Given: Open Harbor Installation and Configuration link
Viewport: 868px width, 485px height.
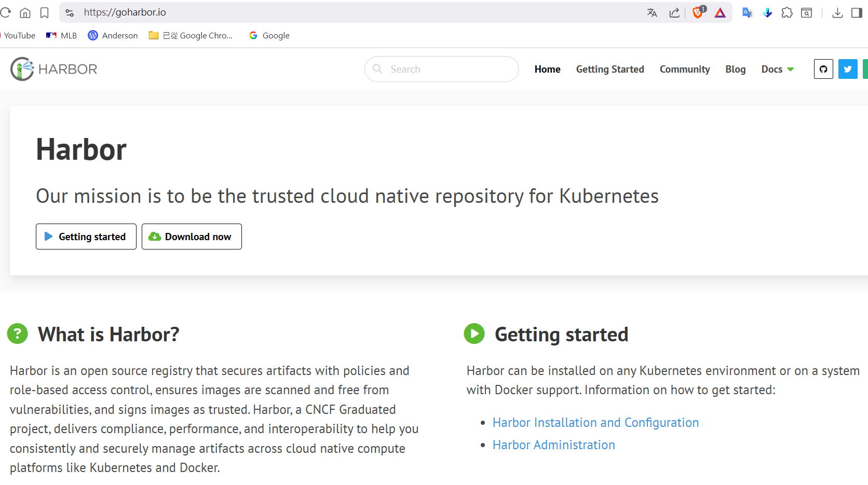Looking at the screenshot, I should (595, 423).
